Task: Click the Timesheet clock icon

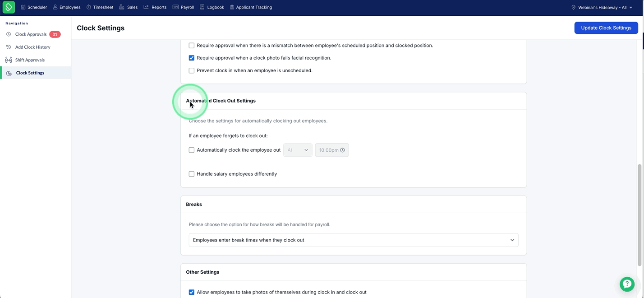Action: [x=89, y=7]
